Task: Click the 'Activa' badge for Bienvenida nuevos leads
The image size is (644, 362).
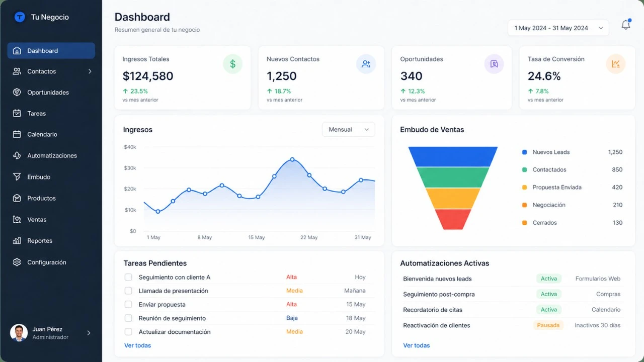Action: click(548, 279)
